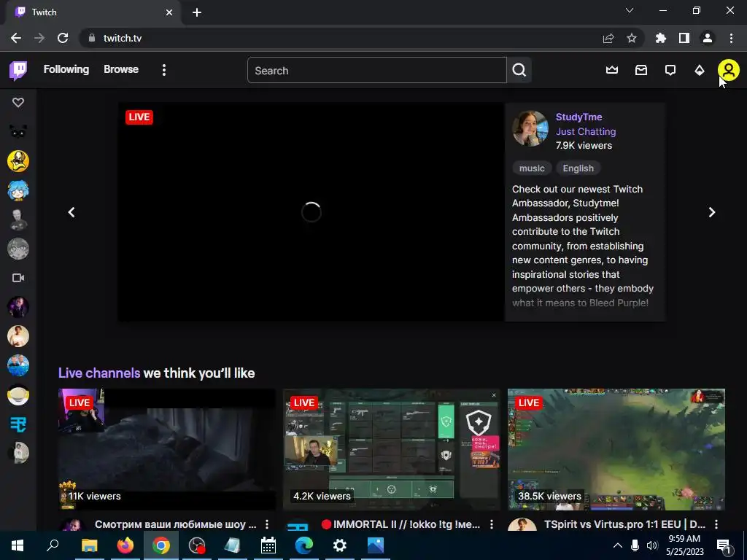The height and width of the screenshot is (560, 747).
Task: Click into the Twitch Search field
Action: (x=377, y=71)
